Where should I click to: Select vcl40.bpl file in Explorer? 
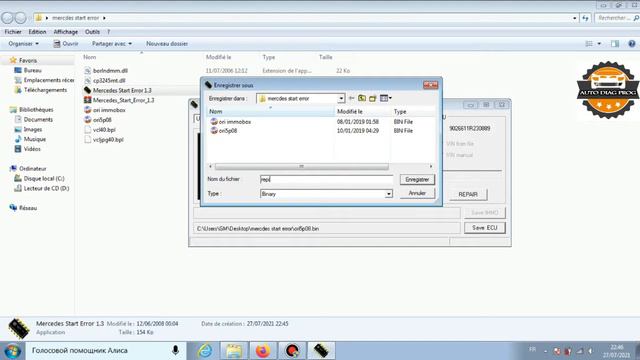point(104,129)
